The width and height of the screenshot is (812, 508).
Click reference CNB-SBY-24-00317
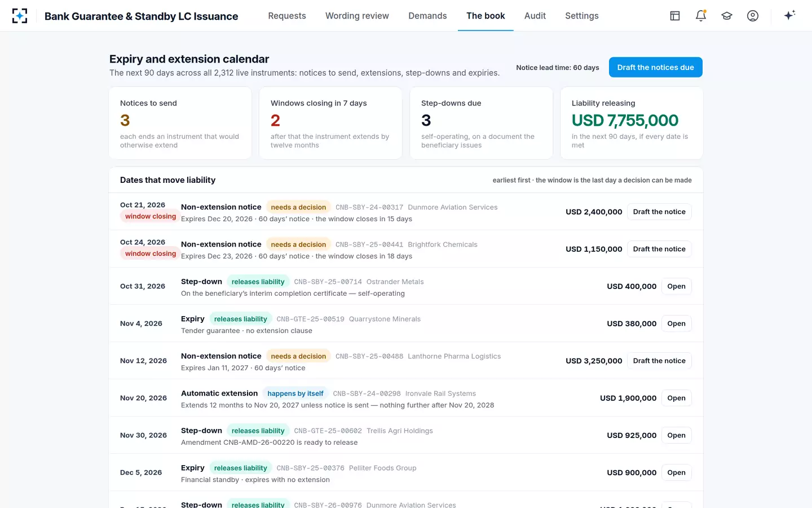369,207
